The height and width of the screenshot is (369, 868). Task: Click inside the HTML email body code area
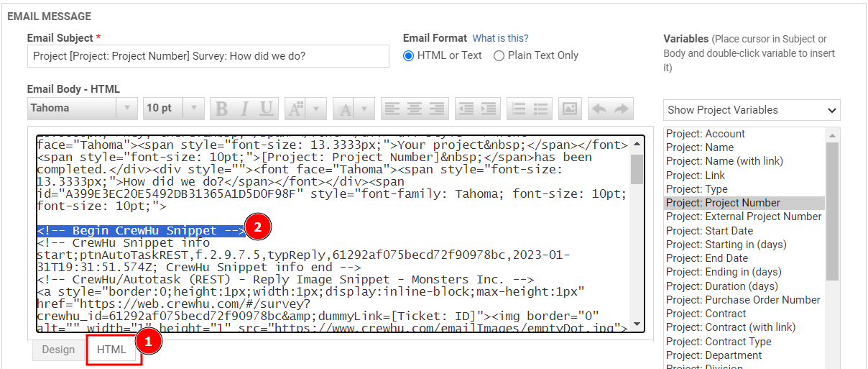click(x=333, y=234)
